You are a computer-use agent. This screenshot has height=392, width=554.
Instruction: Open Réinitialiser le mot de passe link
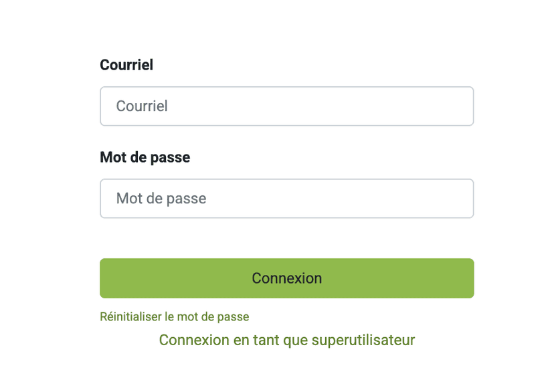(173, 316)
